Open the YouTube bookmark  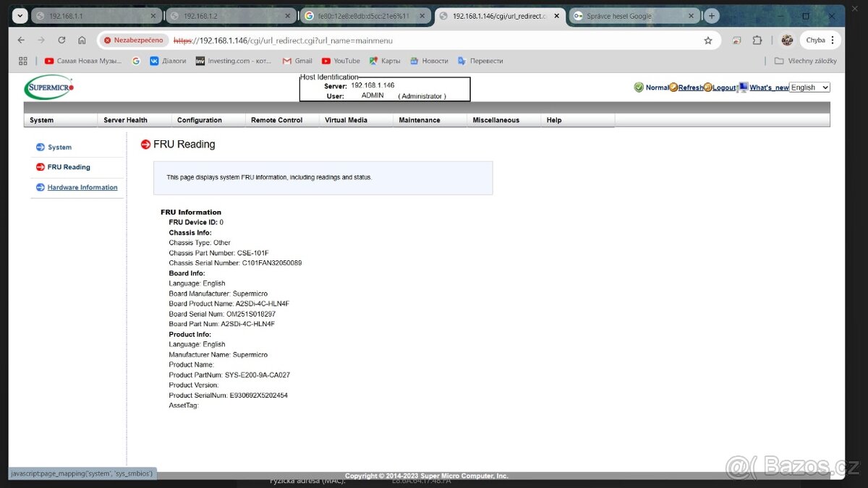(x=341, y=61)
